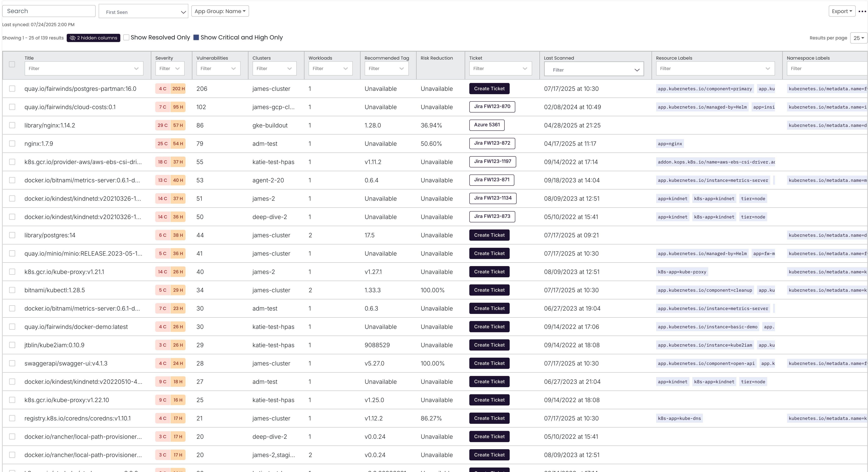The image size is (868, 472).
Task: Open ticket Jira FW123-872
Action: pos(492,143)
